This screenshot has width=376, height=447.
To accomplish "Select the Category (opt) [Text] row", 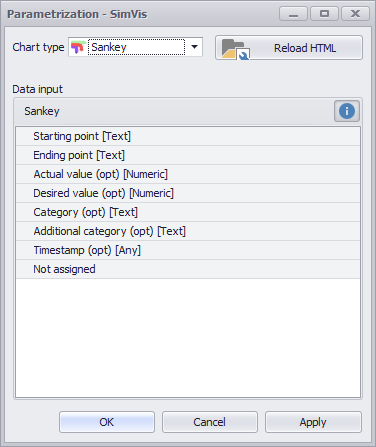I will (x=188, y=212).
